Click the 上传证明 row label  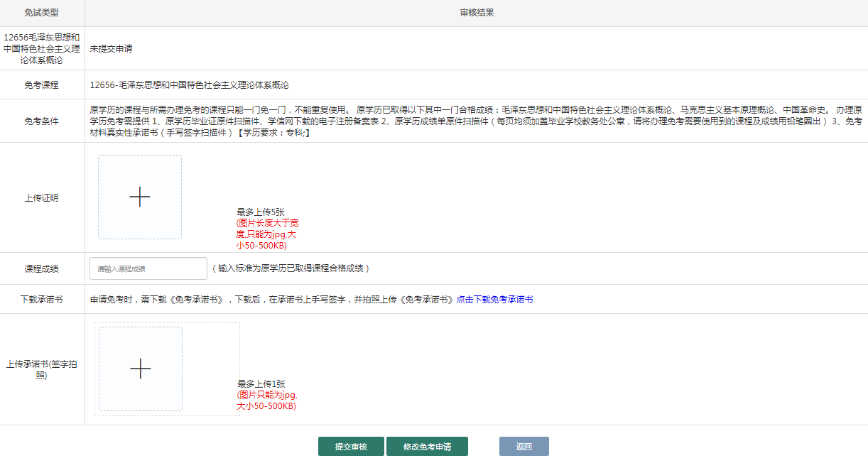pos(42,198)
